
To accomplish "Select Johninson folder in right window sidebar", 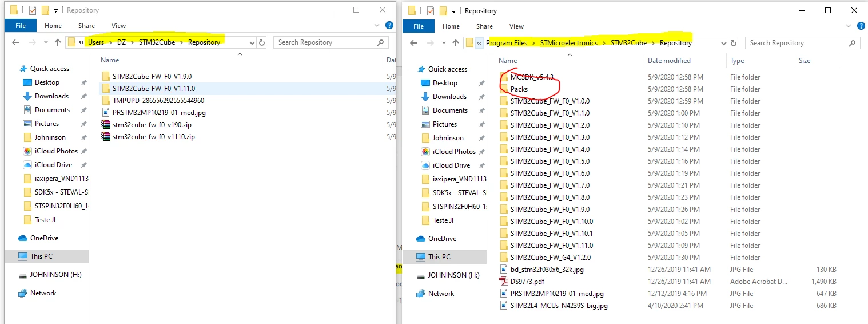I will 448,138.
